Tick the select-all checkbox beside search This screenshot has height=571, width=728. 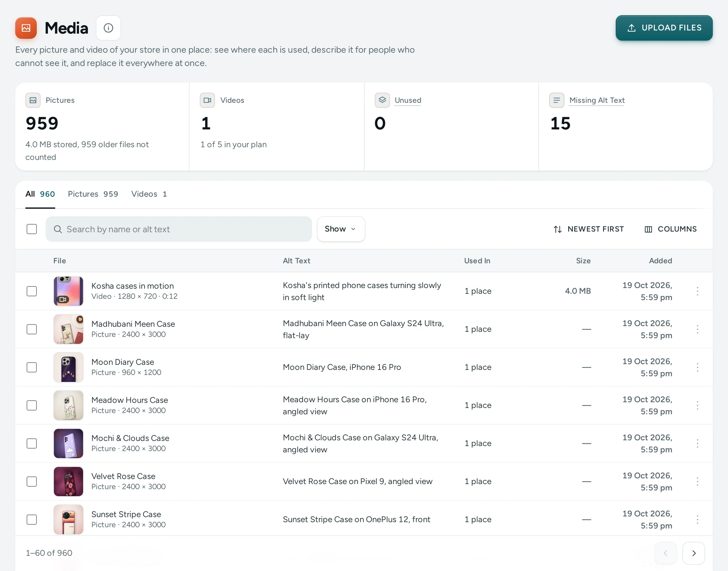tap(32, 229)
